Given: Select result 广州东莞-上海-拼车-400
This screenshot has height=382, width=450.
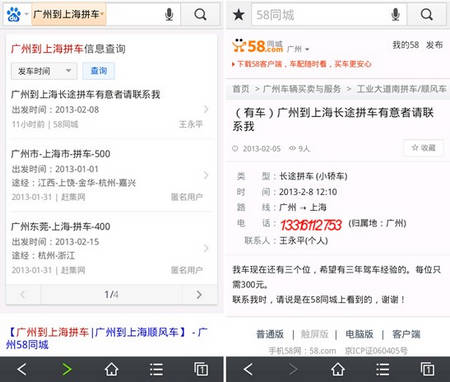Looking at the screenshot, I should tap(112, 248).
